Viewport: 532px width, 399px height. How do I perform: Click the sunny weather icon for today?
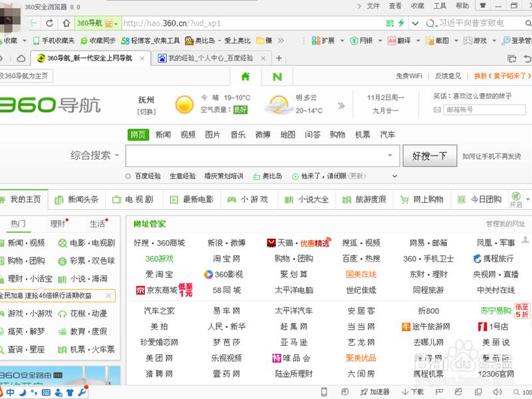[x=184, y=104]
